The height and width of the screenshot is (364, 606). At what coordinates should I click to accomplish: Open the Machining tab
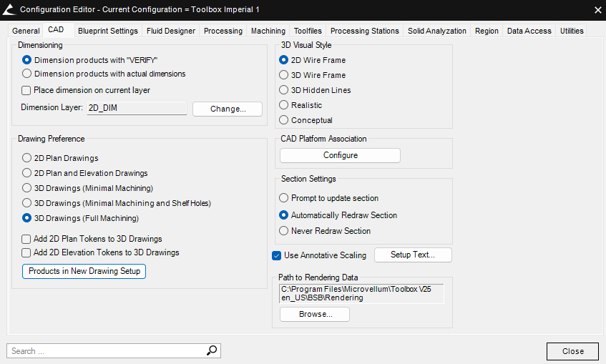tap(268, 31)
